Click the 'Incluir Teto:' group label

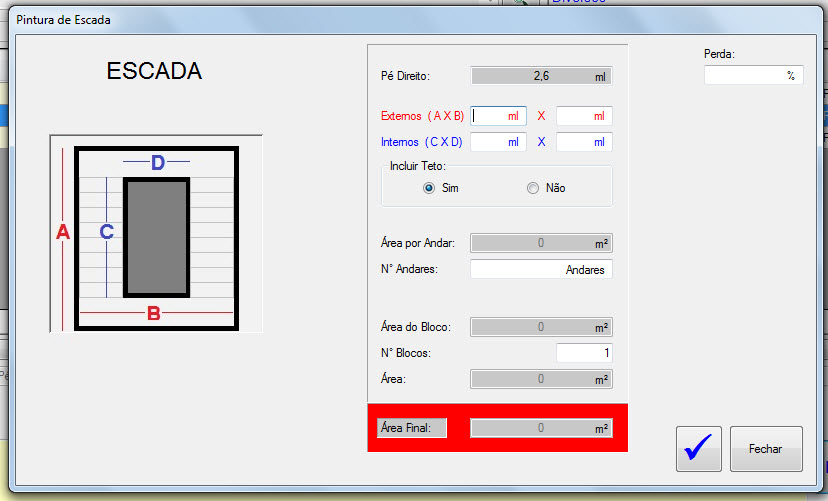418,166
